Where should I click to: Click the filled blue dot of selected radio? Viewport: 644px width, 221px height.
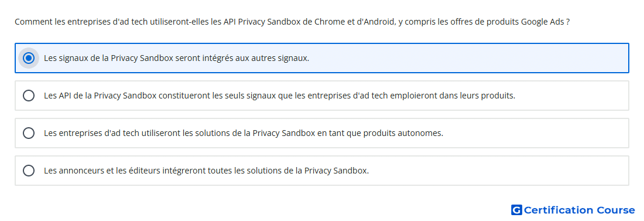[29, 58]
